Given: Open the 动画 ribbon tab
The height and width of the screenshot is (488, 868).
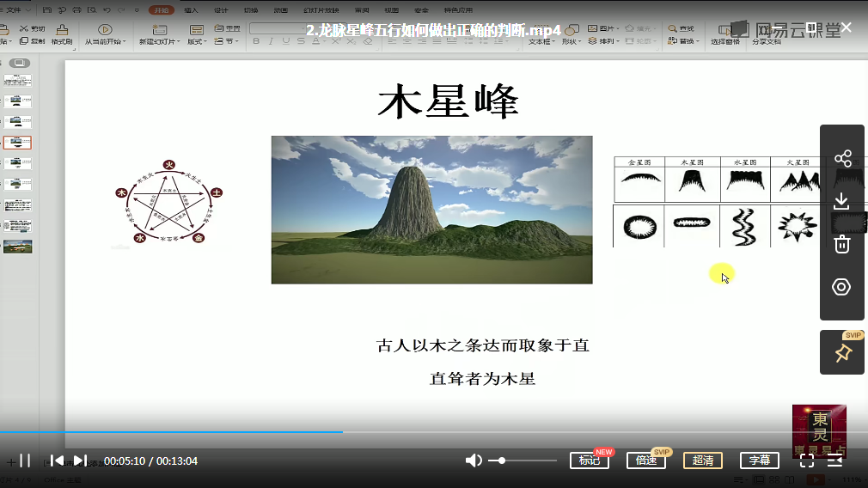Looking at the screenshot, I should (x=281, y=10).
